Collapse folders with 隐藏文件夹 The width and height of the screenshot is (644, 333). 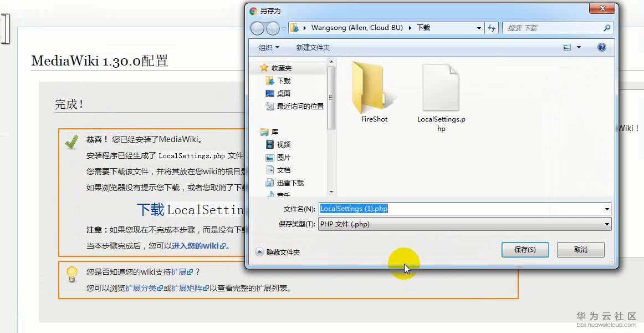(278, 252)
